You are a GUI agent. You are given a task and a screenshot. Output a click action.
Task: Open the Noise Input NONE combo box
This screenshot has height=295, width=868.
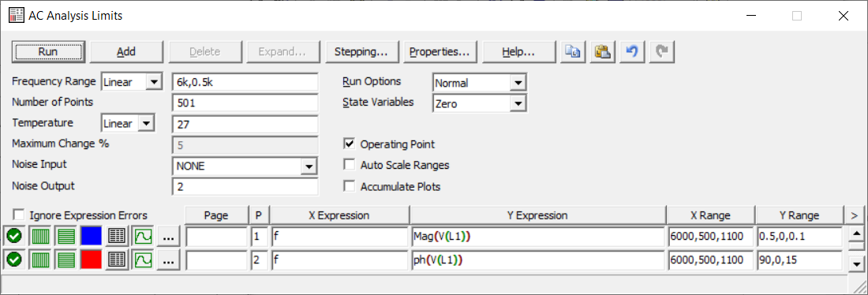(x=245, y=166)
